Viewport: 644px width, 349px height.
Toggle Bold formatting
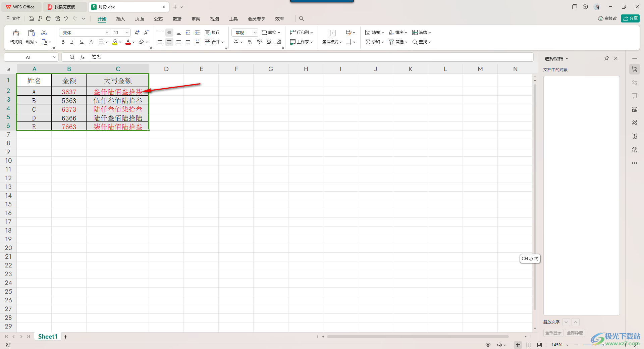pyautogui.click(x=63, y=42)
